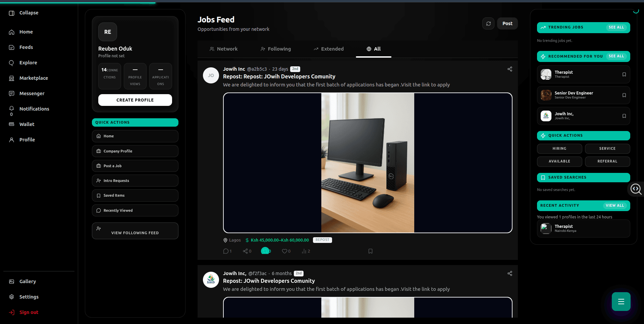Select the HIRING quick action
The width and height of the screenshot is (644, 324).
point(559,148)
